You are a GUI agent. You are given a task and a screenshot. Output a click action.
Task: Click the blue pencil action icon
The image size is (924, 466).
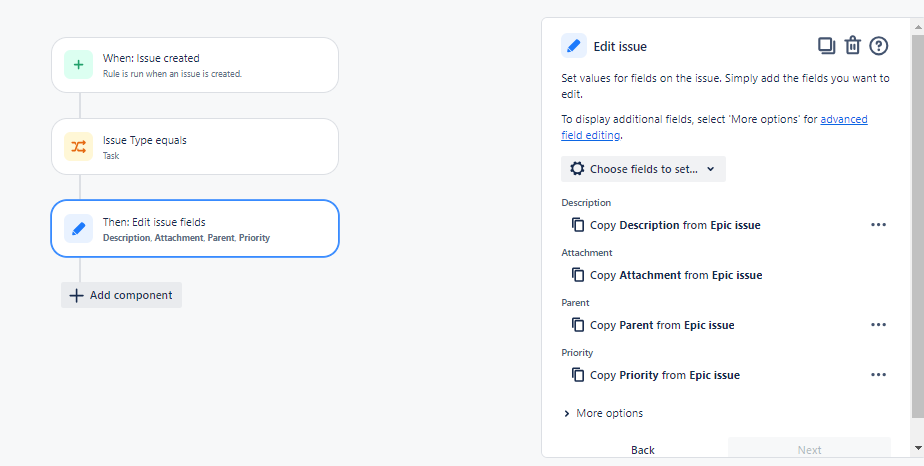click(78, 229)
